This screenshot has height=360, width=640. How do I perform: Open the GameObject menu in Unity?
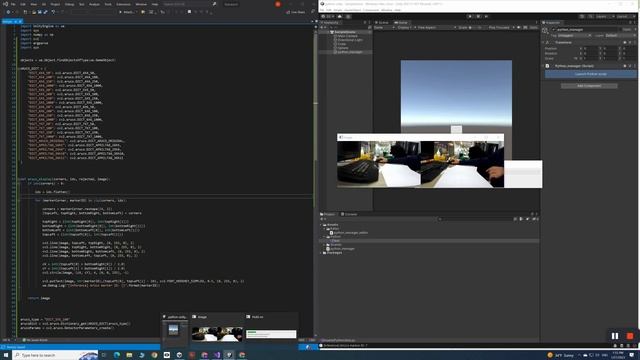[x=353, y=10]
